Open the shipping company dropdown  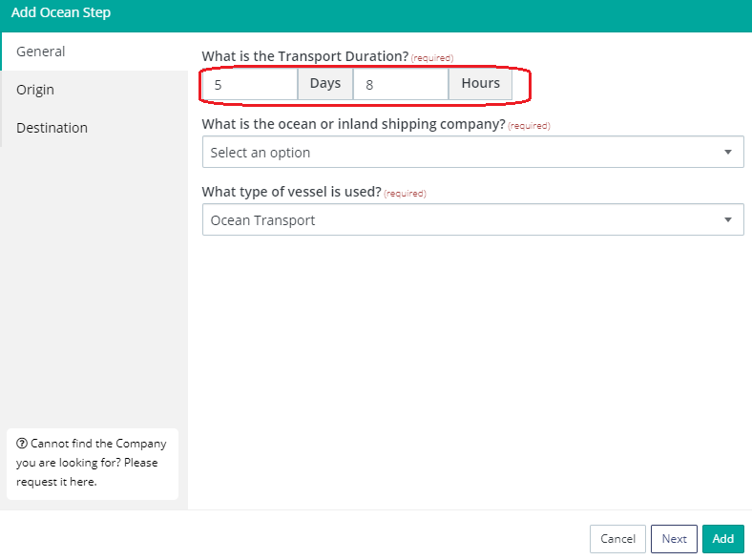coord(473,152)
